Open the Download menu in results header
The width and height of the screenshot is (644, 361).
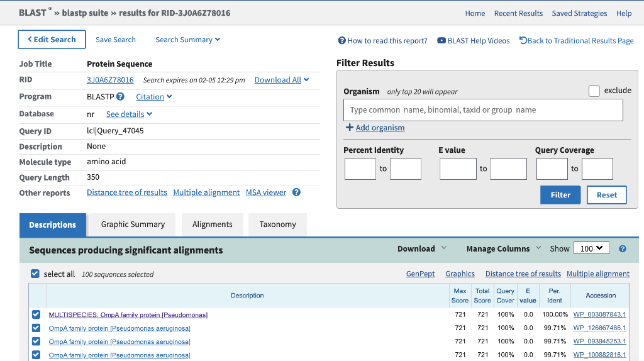(x=422, y=249)
